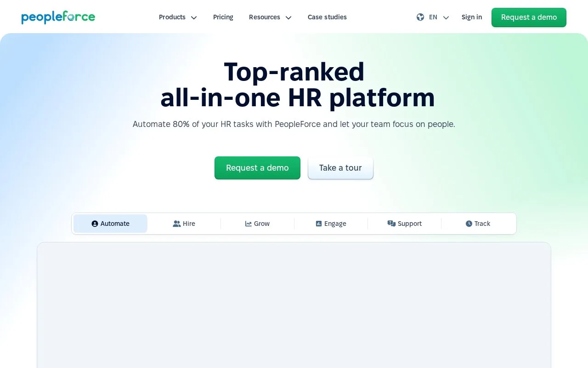Image resolution: width=588 pixels, height=368 pixels.
Task: Click Take a tour button
Action: point(340,168)
